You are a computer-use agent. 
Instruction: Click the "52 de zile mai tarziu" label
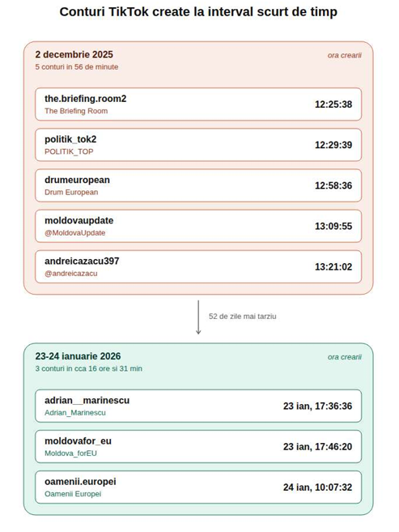pos(242,317)
